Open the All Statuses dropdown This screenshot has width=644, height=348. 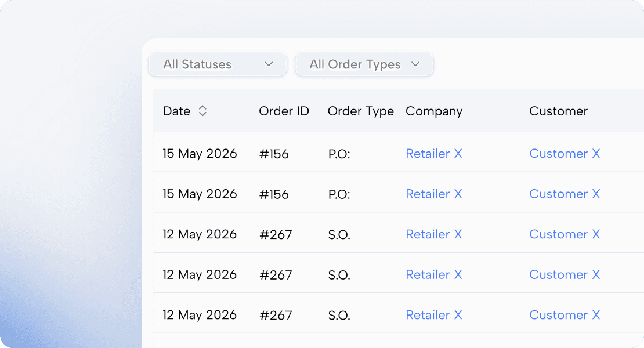(218, 64)
